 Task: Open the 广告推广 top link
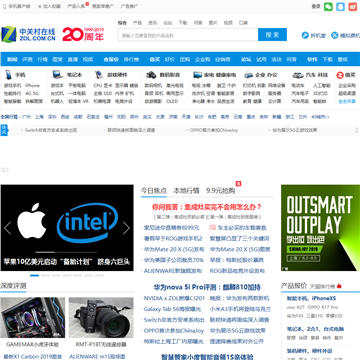[x=129, y=6]
